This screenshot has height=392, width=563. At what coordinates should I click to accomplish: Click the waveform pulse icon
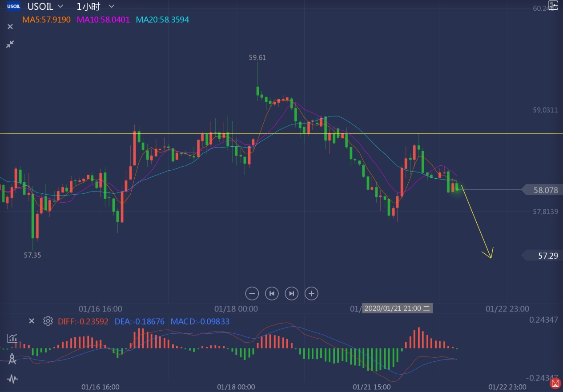[12, 379]
